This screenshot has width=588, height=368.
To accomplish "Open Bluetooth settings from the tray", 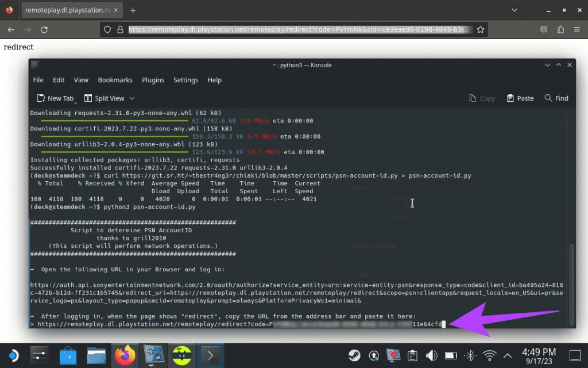I will [x=470, y=355].
